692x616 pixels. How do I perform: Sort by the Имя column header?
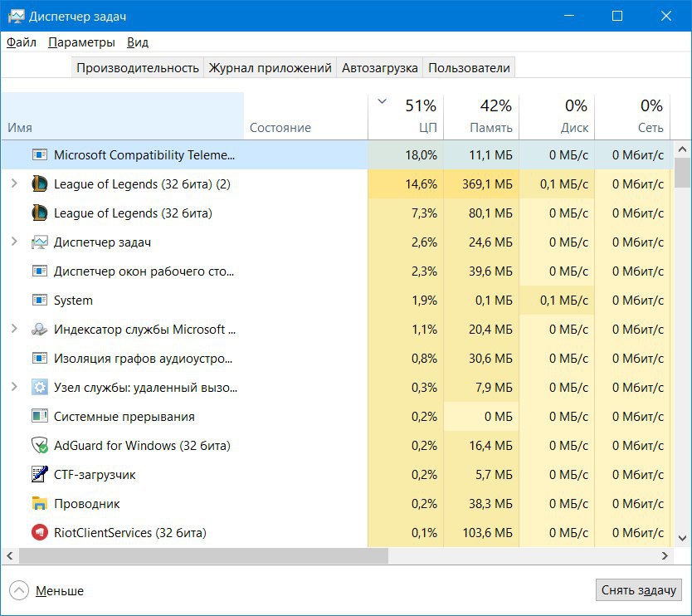[x=122, y=116]
